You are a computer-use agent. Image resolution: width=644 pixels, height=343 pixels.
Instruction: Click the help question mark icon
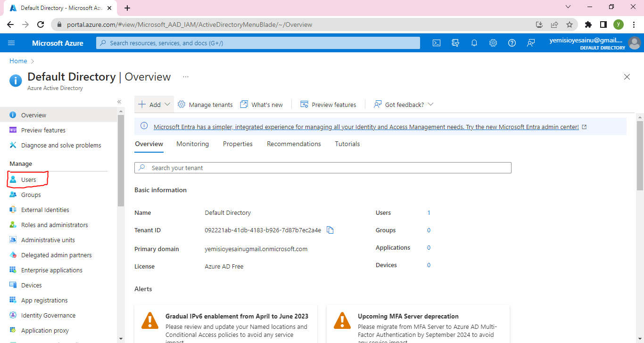point(512,43)
